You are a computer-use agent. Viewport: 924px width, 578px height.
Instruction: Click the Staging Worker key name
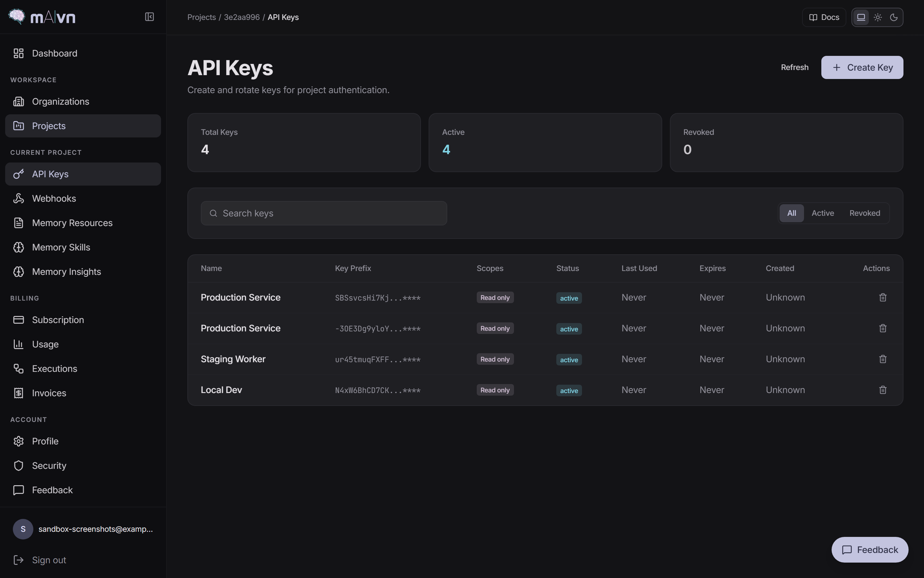click(x=233, y=359)
